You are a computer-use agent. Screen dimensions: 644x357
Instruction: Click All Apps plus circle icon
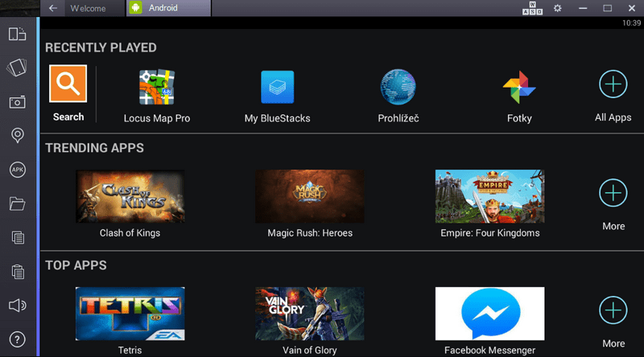click(x=613, y=84)
